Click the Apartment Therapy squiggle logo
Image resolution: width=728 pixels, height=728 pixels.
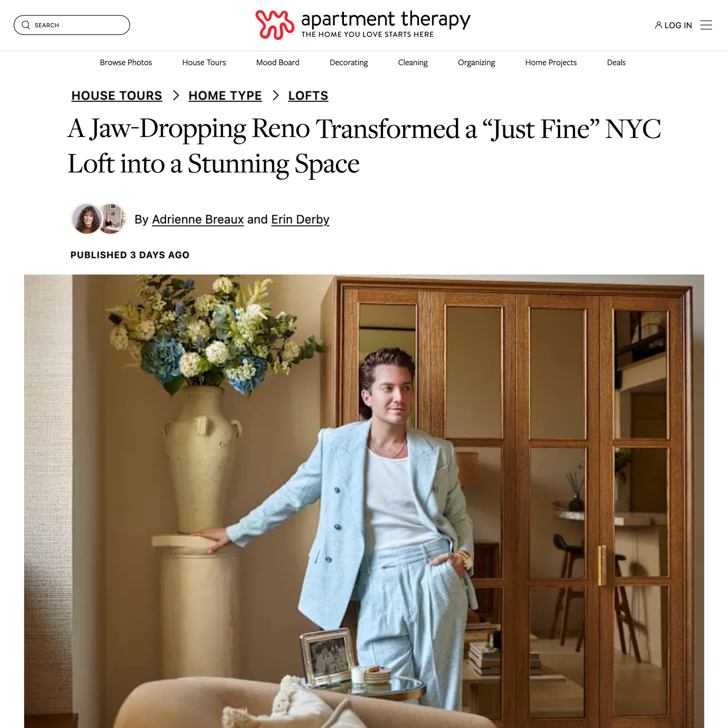pos(275,25)
